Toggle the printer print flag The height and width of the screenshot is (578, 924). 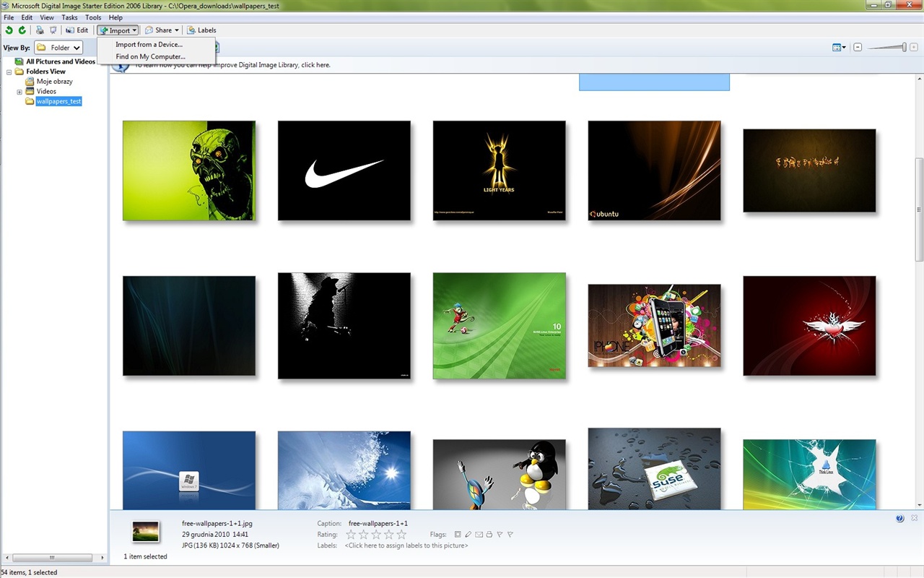(489, 535)
